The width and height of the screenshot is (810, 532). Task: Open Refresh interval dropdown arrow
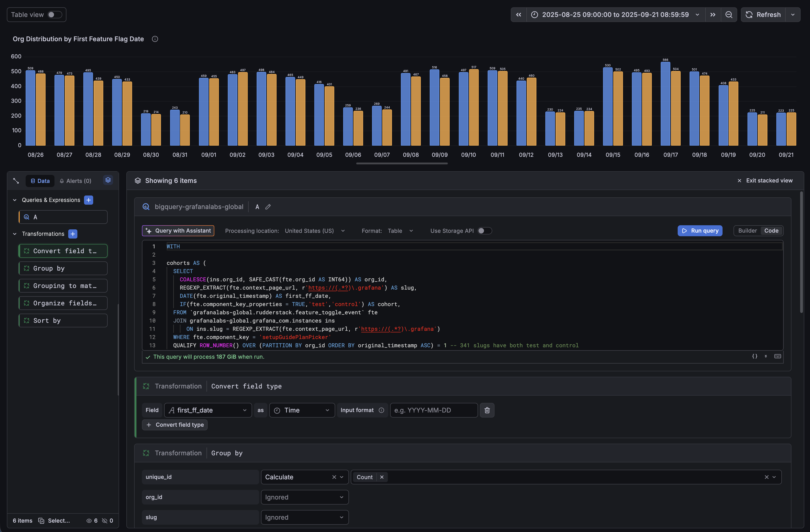pyautogui.click(x=793, y=15)
